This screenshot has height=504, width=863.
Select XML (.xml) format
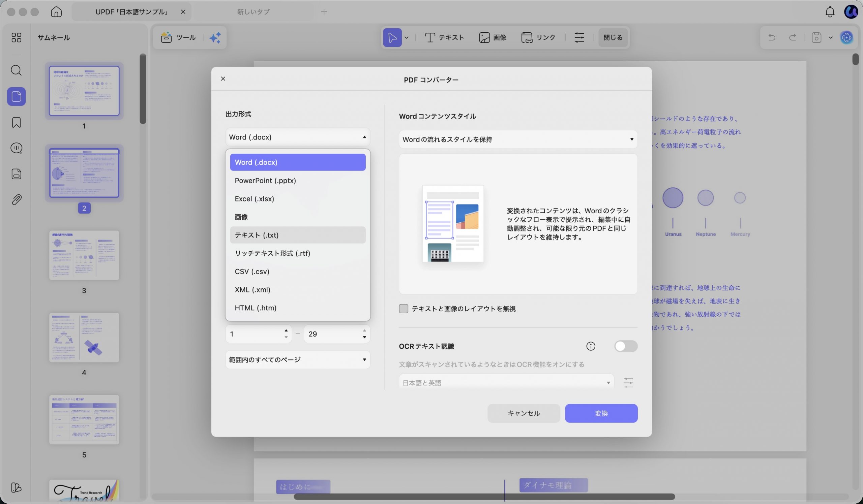pyautogui.click(x=298, y=289)
